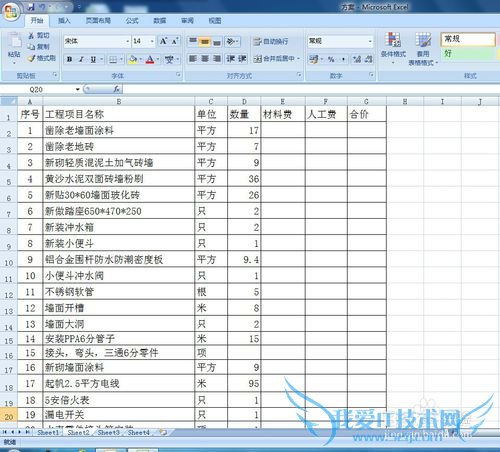The width and height of the screenshot is (500, 452).
Task: Open the number 数字 group dialog launcher
Action: pyautogui.click(x=371, y=75)
